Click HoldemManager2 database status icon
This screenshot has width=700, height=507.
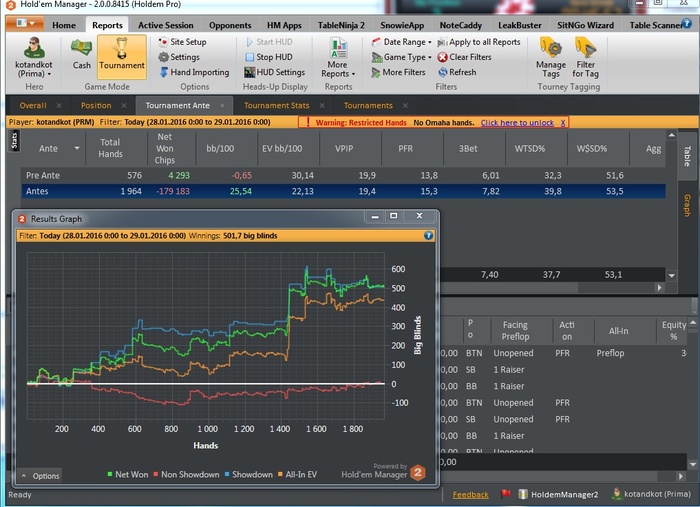tap(523, 494)
